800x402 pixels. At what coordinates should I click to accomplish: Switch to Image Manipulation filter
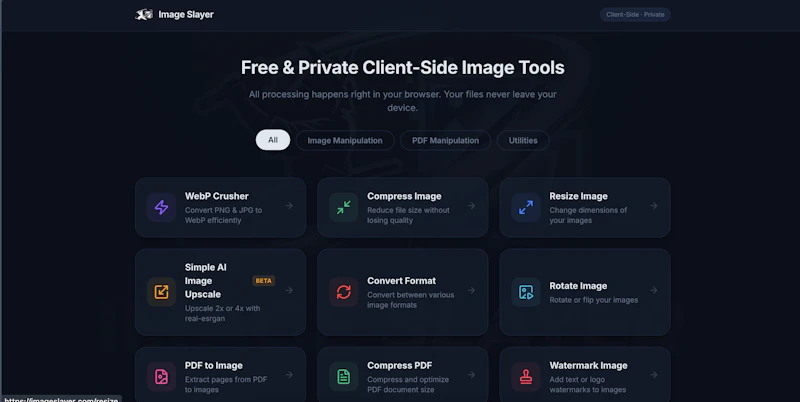[x=345, y=140]
